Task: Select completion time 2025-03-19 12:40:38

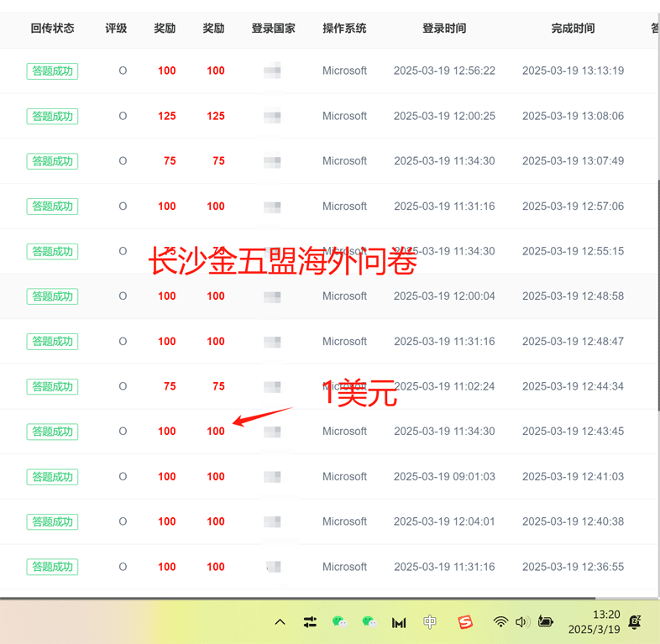Action: click(x=573, y=521)
